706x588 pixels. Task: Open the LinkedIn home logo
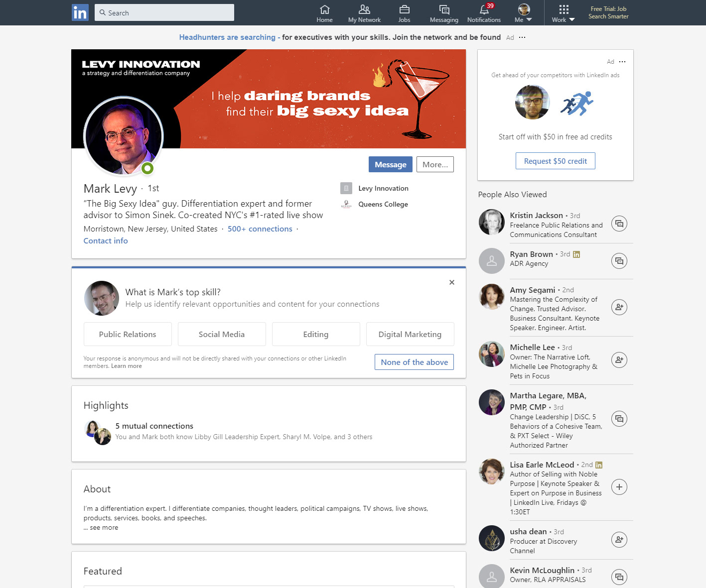(x=80, y=12)
